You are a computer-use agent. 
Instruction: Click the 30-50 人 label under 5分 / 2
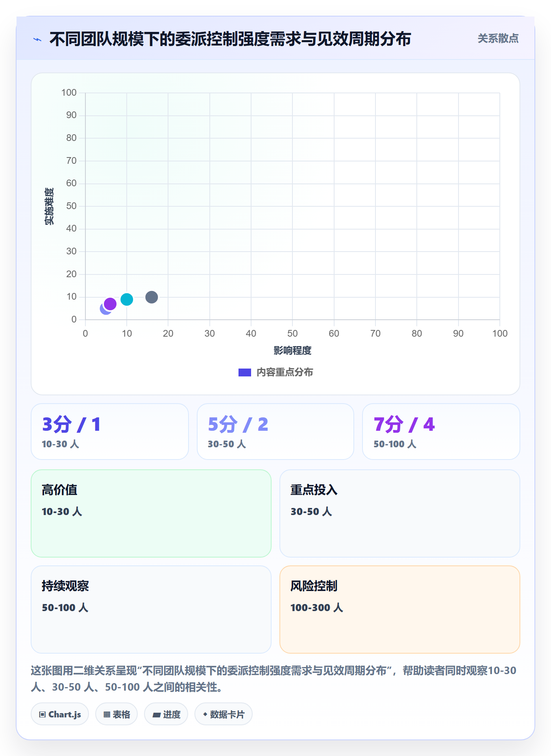point(227,444)
